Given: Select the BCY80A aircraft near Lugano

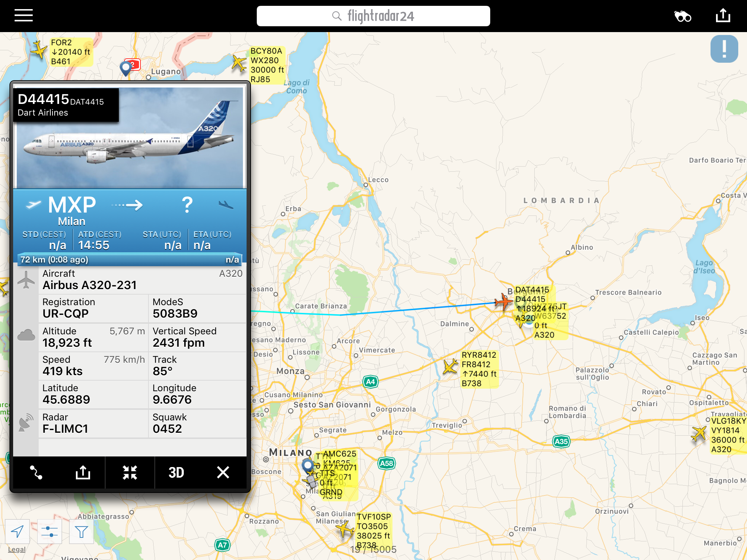Looking at the screenshot, I should [x=239, y=63].
